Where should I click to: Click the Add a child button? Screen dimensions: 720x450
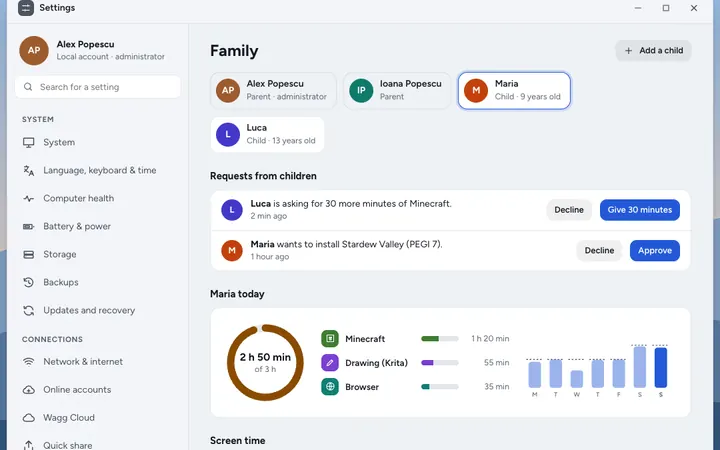coord(653,51)
